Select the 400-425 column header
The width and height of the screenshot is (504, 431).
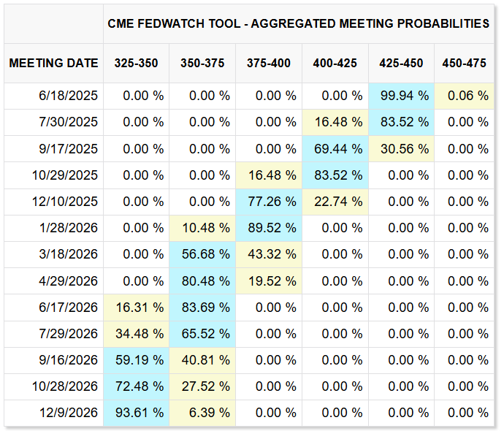click(x=335, y=63)
